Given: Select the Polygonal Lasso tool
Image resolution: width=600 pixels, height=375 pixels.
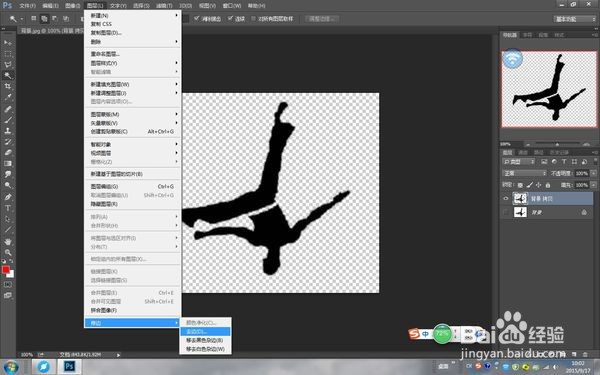Looking at the screenshot, I should 8,64.
